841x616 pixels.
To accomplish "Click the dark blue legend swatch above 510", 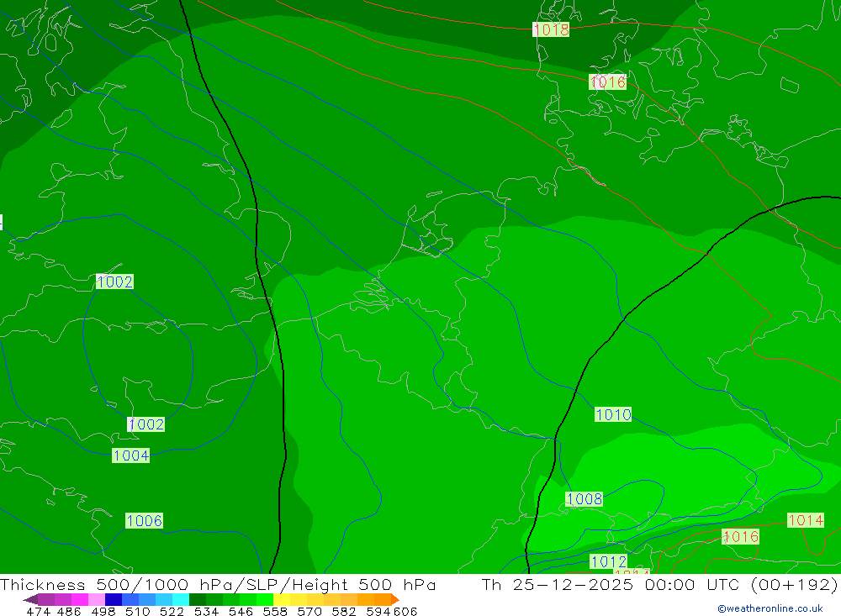I will tap(114, 599).
